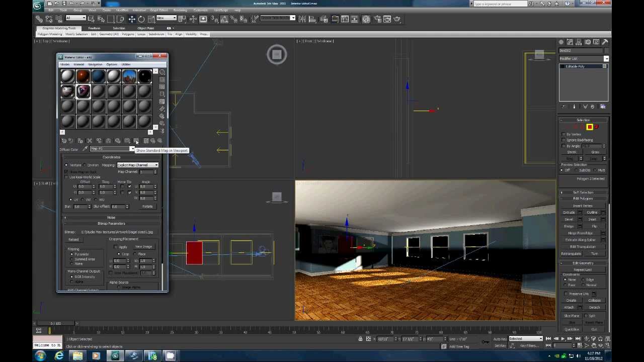Image resolution: width=644 pixels, height=362 pixels.
Task: Expand the Soft Selection rollout
Action: tap(583, 192)
